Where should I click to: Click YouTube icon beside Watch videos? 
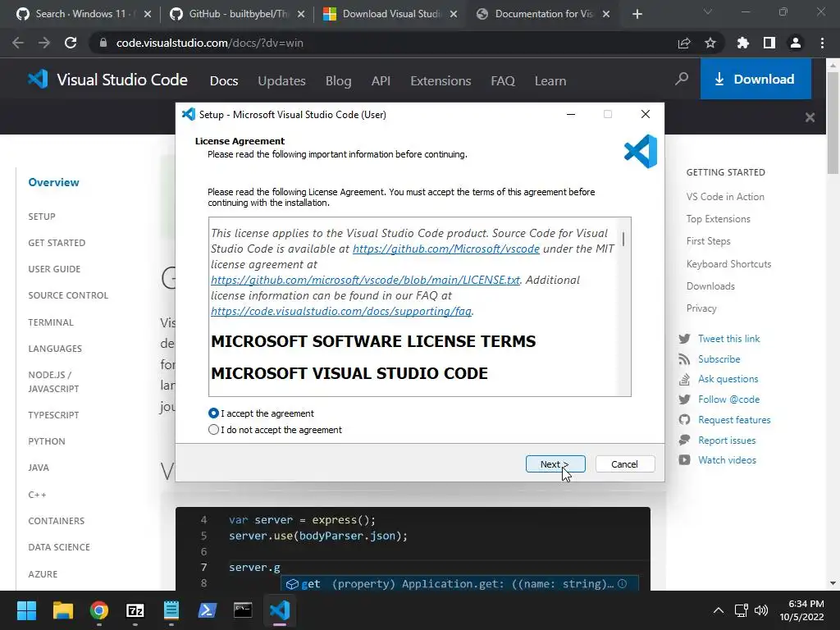684,459
